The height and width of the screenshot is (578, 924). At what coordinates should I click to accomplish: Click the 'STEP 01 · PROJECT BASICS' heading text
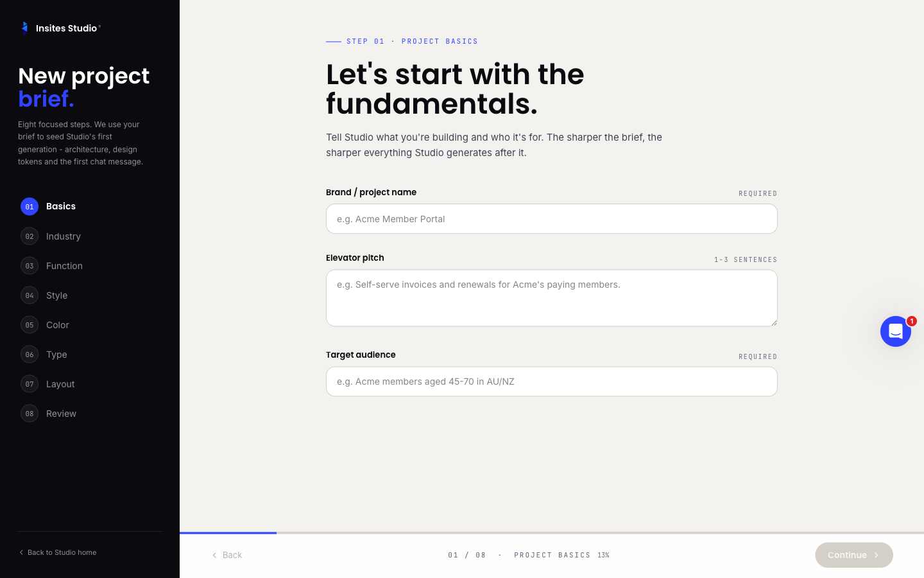(413, 41)
